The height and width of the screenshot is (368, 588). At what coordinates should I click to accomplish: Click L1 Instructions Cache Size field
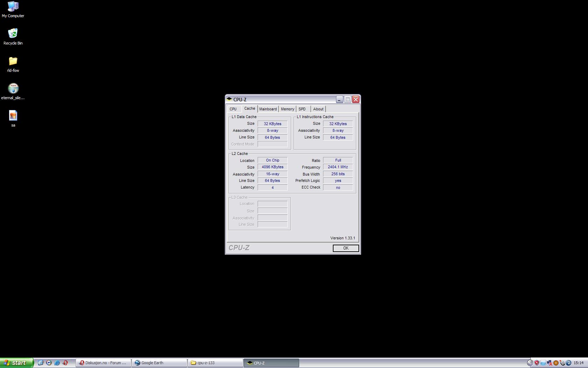click(338, 124)
